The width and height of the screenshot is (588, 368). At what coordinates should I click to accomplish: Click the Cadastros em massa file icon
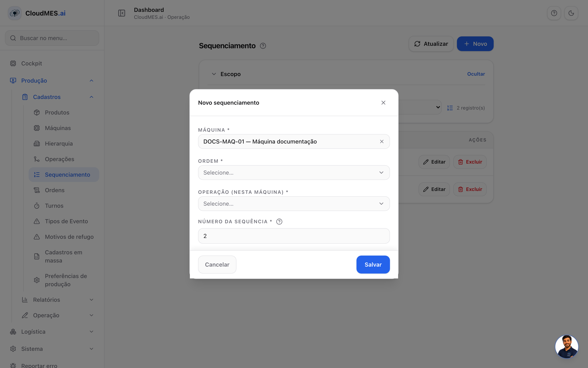(37, 256)
